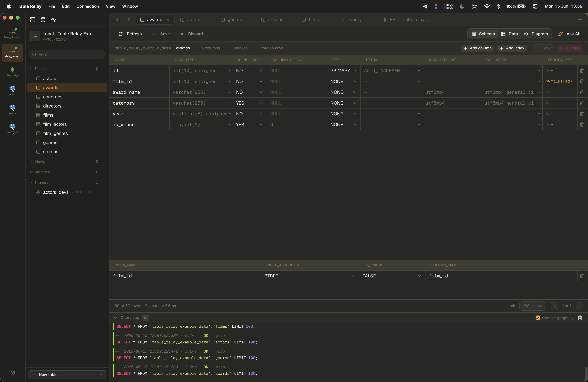Navigate back with the left arrow

coord(117,19)
